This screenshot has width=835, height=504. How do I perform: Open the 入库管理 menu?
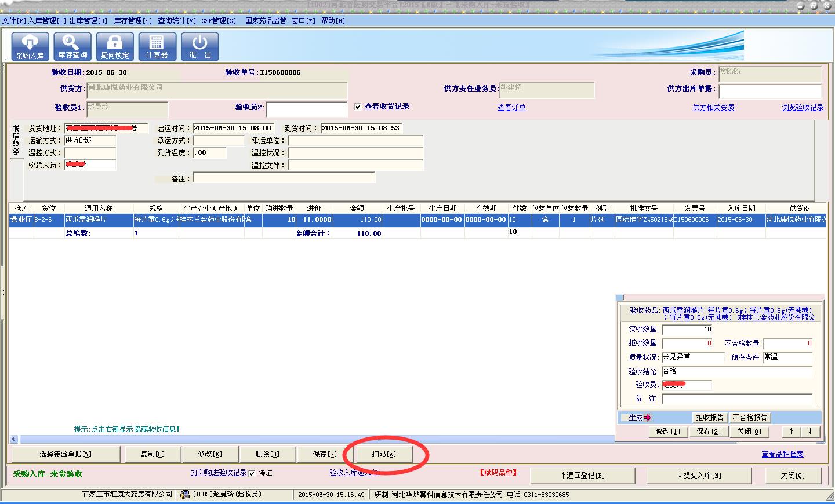point(47,21)
